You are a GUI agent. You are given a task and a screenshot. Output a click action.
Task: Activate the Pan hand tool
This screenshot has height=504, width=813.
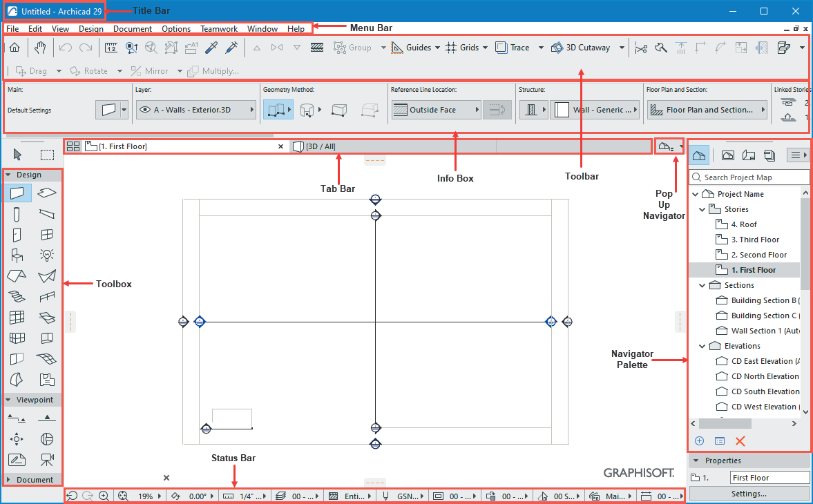[x=41, y=48]
